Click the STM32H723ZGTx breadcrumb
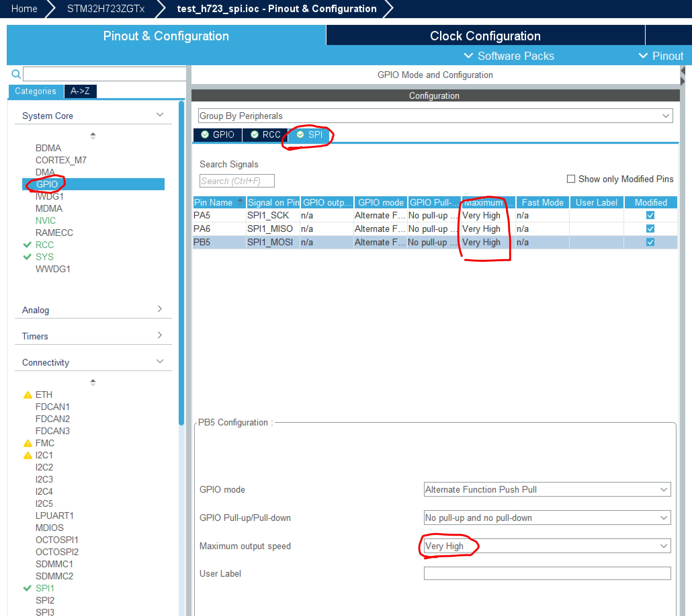This screenshot has height=616, width=692. pyautogui.click(x=106, y=8)
